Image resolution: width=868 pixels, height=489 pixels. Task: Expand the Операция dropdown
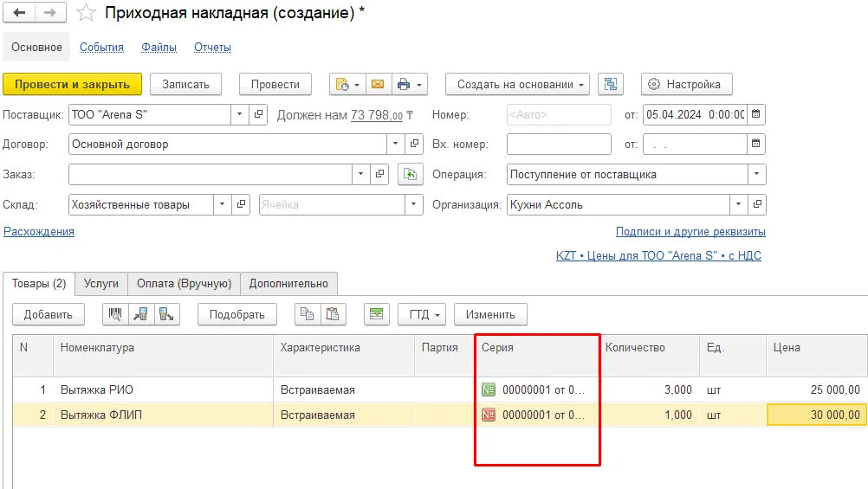757,174
